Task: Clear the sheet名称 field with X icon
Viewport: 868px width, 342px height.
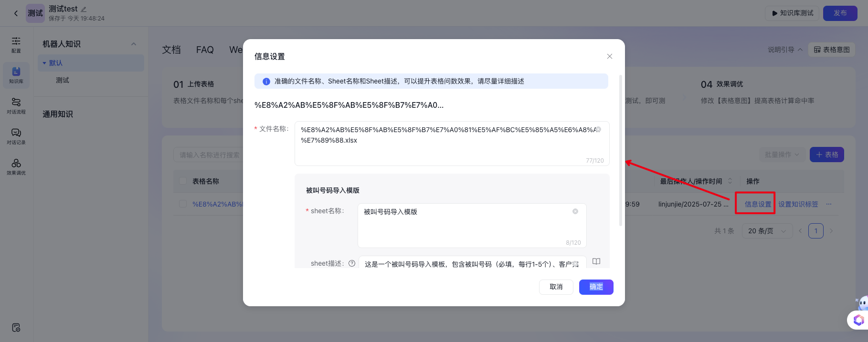Action: coord(575,211)
